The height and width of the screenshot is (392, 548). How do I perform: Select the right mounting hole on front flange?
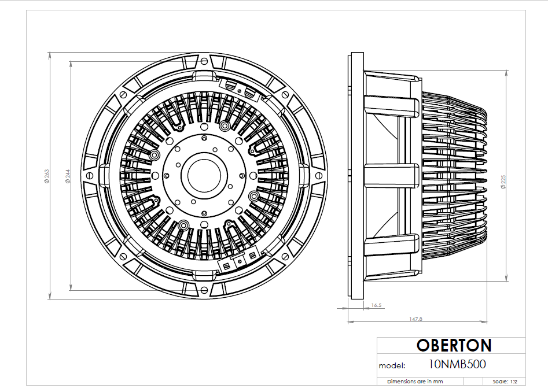click(x=319, y=175)
